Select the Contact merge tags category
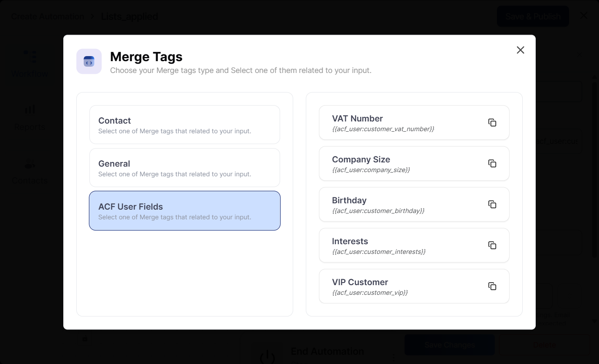This screenshot has width=599, height=364. pyautogui.click(x=184, y=124)
